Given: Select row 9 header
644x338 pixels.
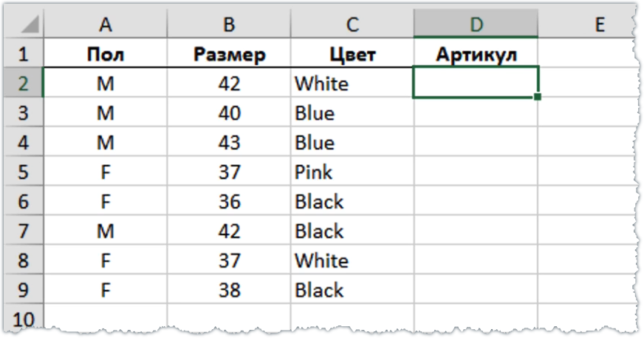Looking at the screenshot, I should coord(24,290).
